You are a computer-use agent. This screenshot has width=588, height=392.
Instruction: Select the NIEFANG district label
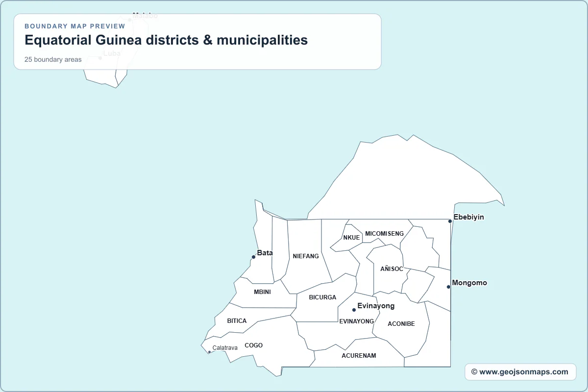[x=306, y=256]
